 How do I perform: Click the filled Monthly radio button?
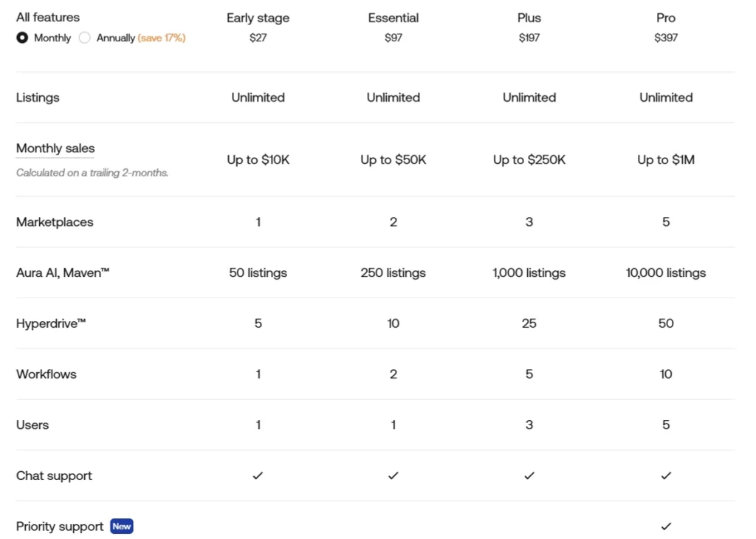(21, 38)
